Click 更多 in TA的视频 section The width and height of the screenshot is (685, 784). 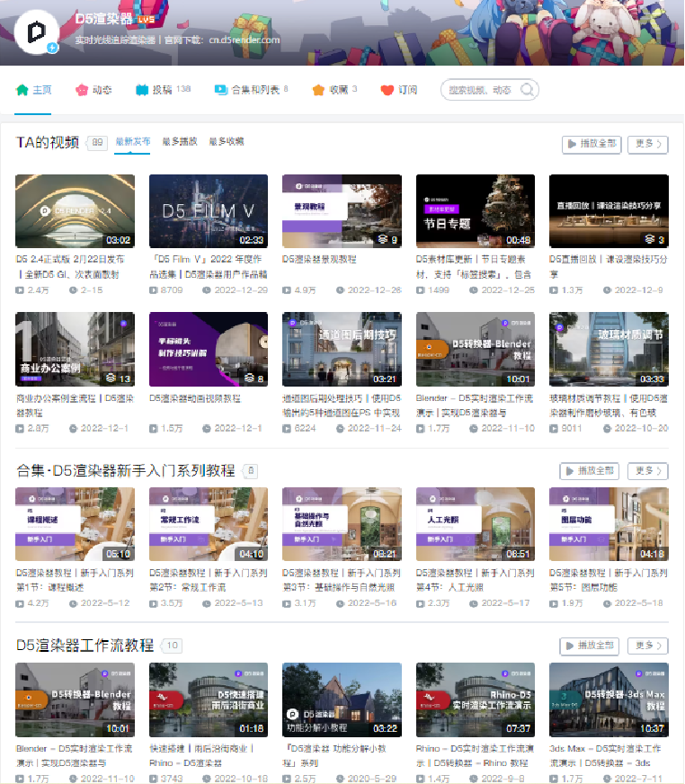tap(648, 144)
